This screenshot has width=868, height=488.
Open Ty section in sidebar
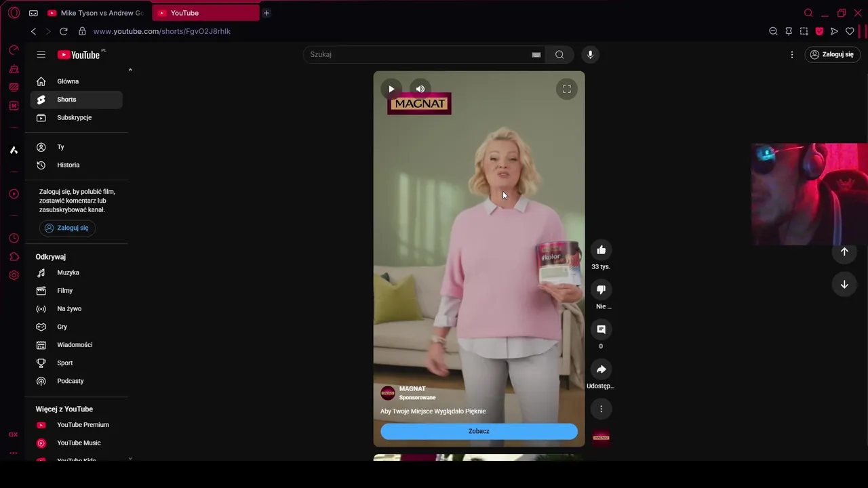76,147
